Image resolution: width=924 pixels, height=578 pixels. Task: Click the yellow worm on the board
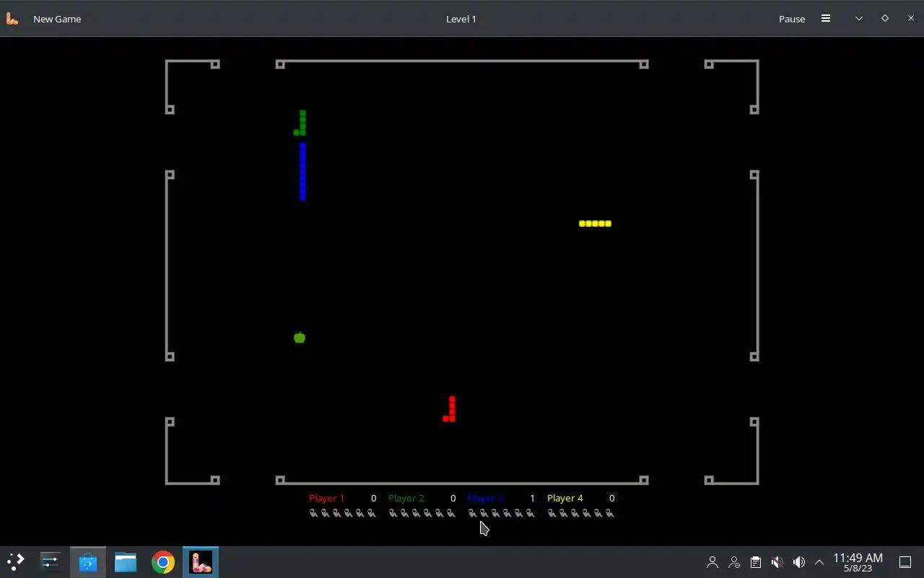595,223
